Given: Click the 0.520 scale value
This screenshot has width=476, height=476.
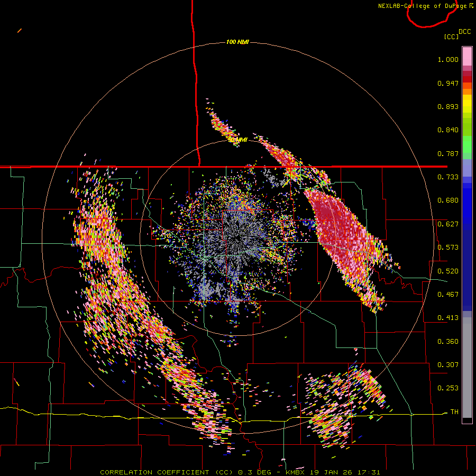Looking at the screenshot, I should tap(448, 271).
